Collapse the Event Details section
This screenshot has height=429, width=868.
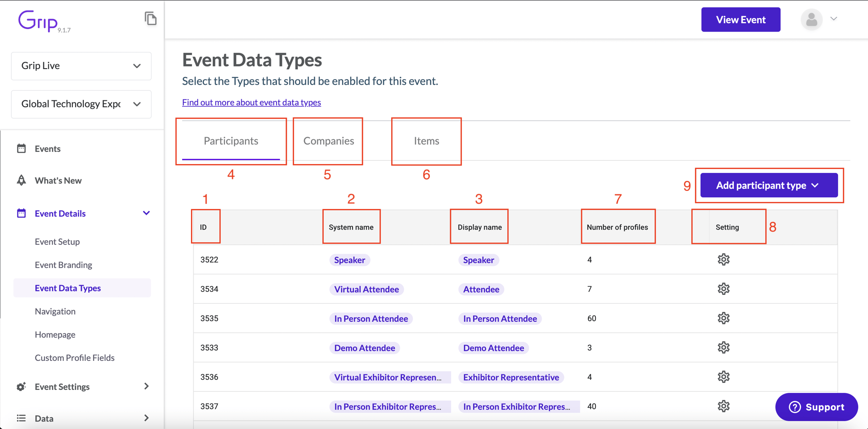(146, 213)
